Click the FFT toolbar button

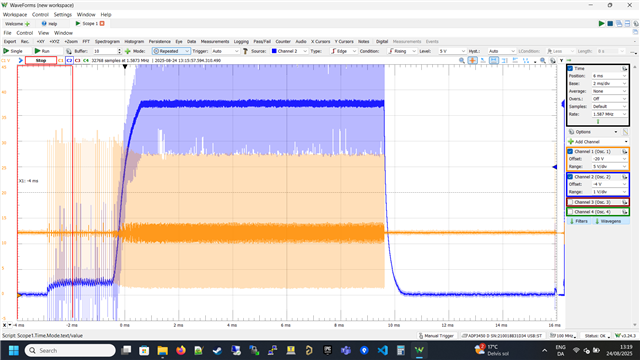pos(86,42)
